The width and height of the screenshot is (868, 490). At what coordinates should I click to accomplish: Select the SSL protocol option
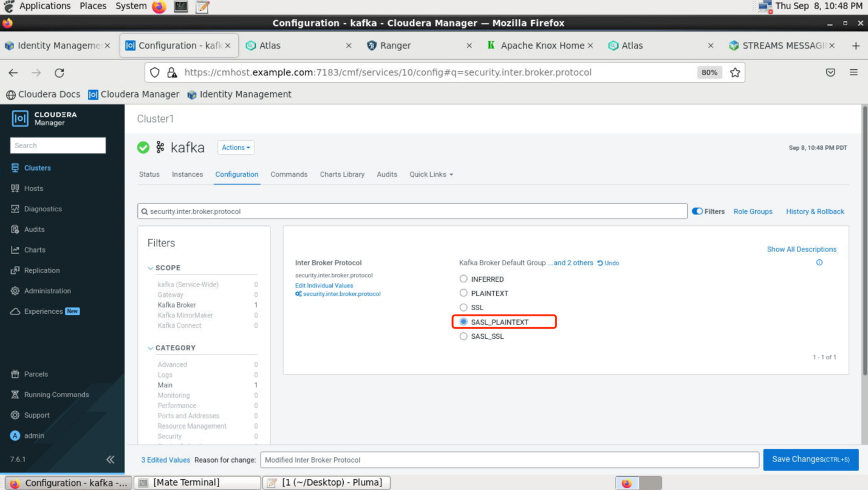(463, 308)
